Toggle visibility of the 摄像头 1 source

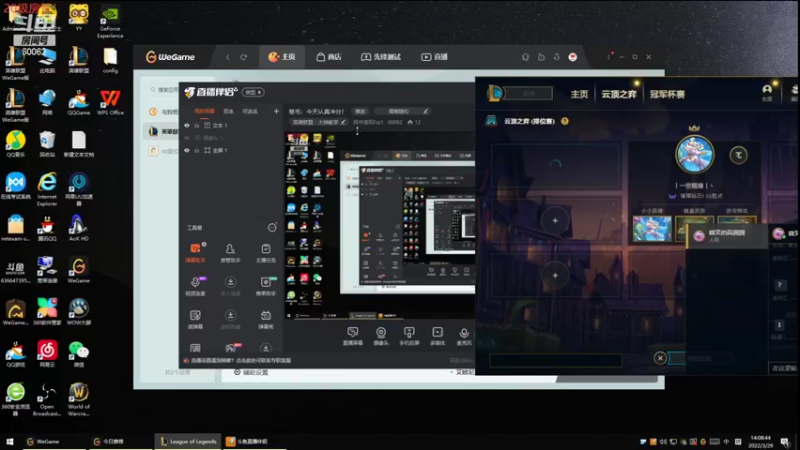click(x=187, y=138)
